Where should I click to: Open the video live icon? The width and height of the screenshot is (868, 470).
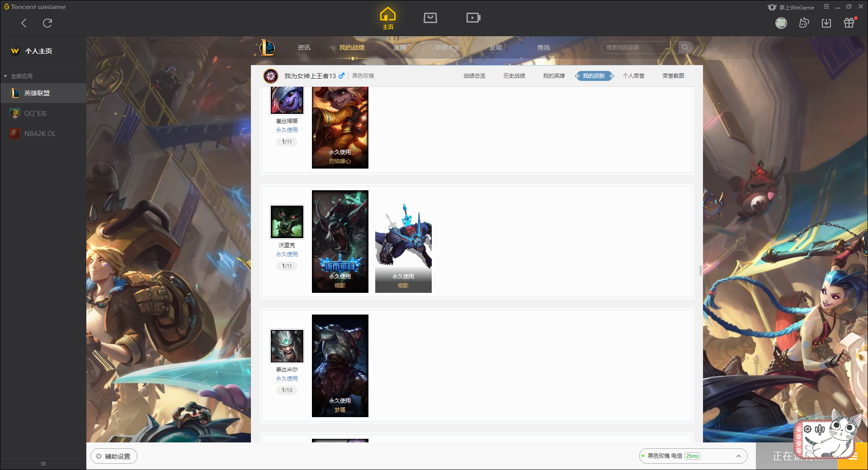coord(473,18)
